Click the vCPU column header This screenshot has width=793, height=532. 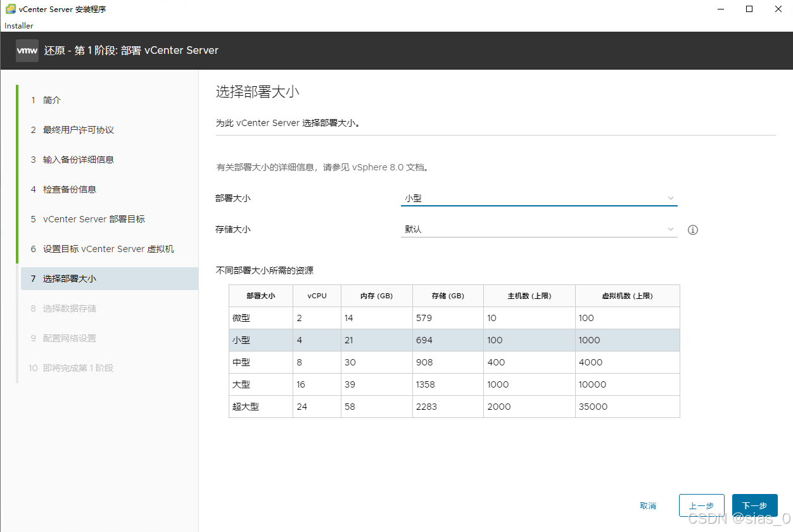(317, 296)
